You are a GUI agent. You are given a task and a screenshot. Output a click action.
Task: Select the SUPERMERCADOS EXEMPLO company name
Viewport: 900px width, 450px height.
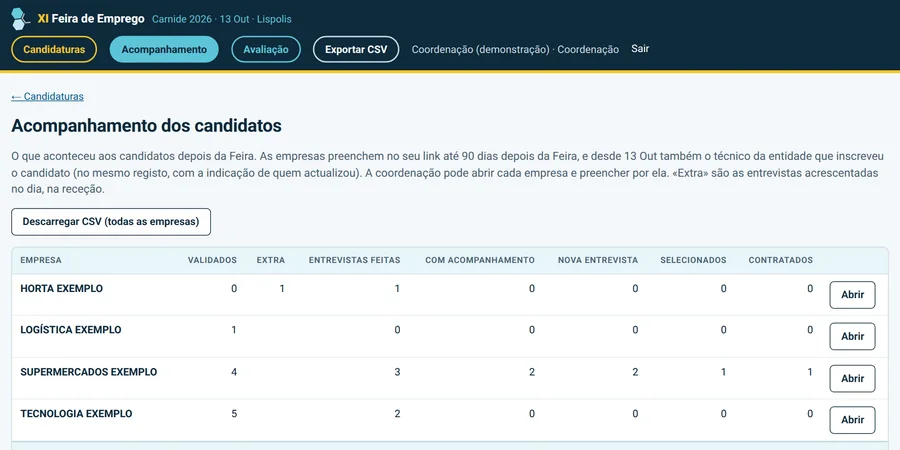coord(88,372)
